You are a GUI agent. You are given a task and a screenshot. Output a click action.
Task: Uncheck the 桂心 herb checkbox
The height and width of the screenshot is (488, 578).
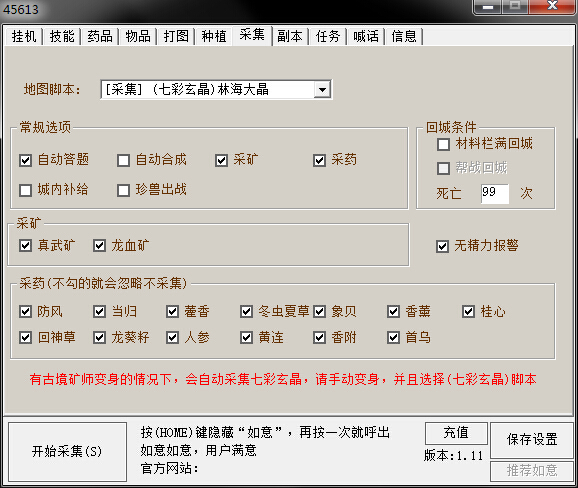(469, 312)
